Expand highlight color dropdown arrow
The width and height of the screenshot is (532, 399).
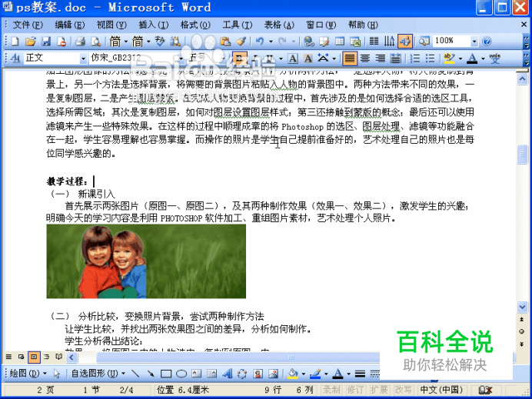460,58
